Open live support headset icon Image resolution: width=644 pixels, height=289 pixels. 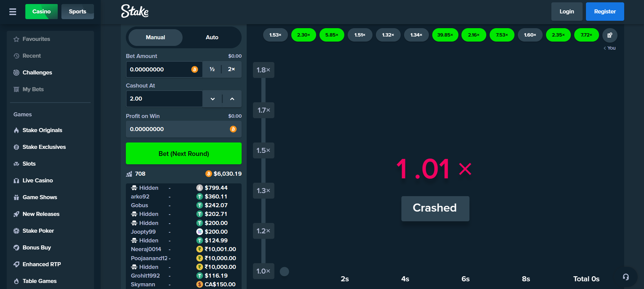[626, 277]
